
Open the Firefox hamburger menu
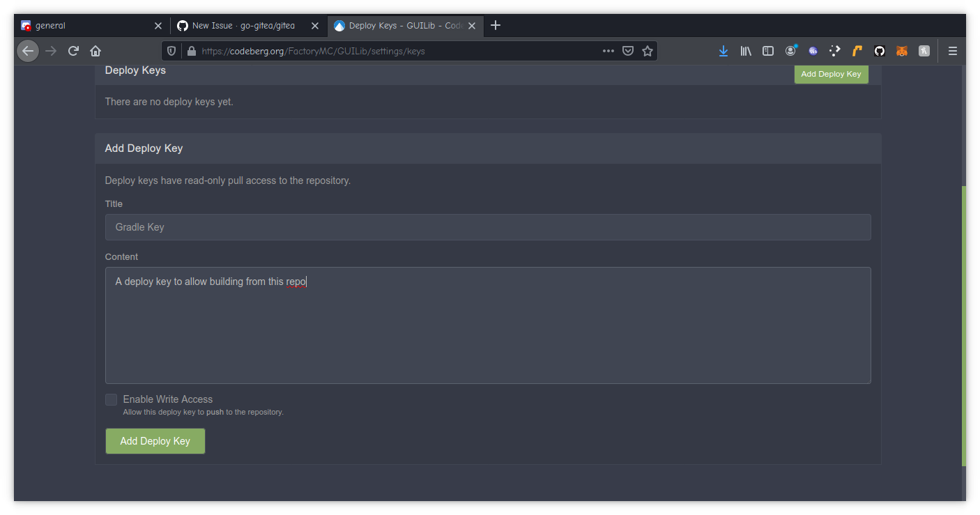click(x=952, y=50)
